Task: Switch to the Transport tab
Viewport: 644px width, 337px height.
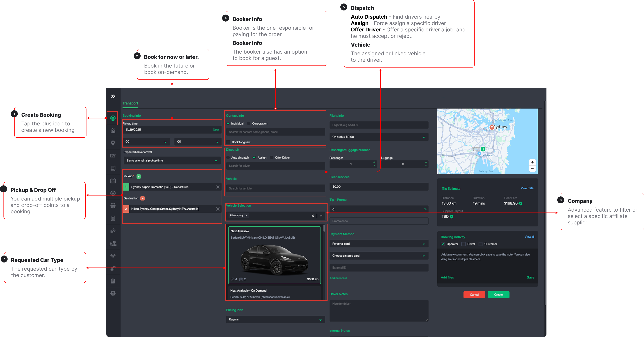Action: tap(130, 103)
